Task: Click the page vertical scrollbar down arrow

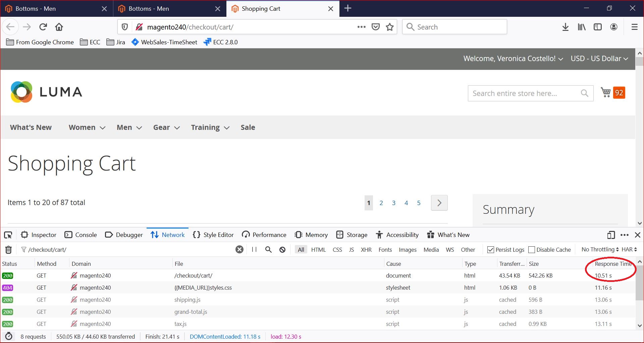Action: tap(640, 224)
